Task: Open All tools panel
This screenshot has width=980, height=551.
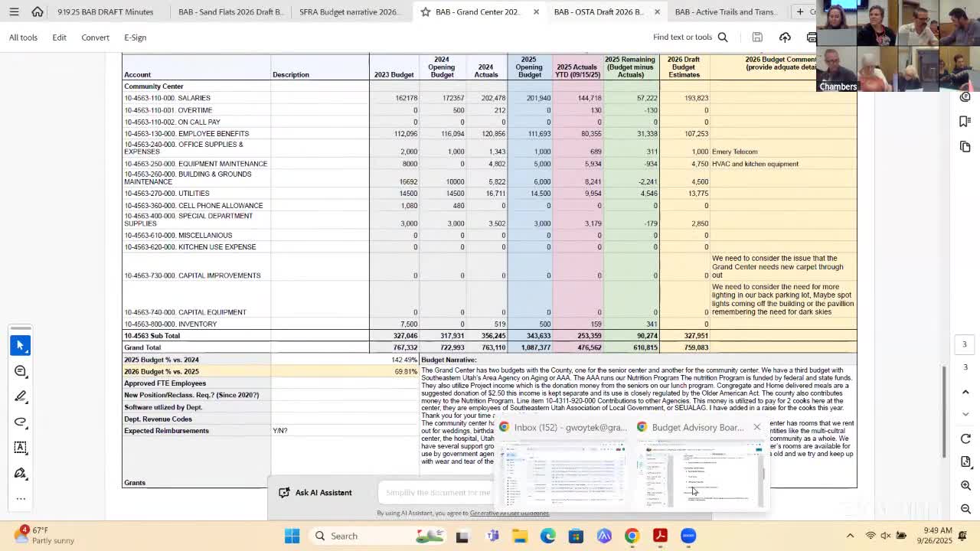Action: (23, 37)
